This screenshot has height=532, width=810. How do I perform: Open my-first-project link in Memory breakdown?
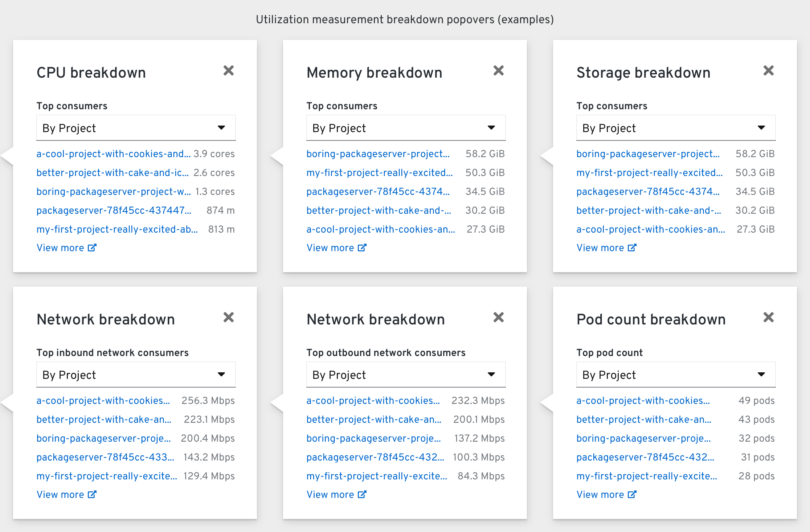click(380, 173)
